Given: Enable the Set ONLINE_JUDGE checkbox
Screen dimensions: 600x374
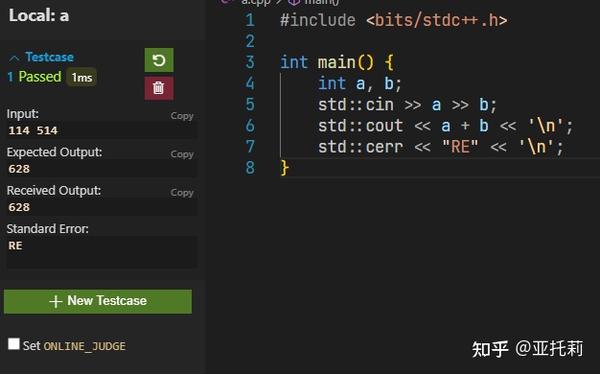Looking at the screenshot, I should coord(14,344).
